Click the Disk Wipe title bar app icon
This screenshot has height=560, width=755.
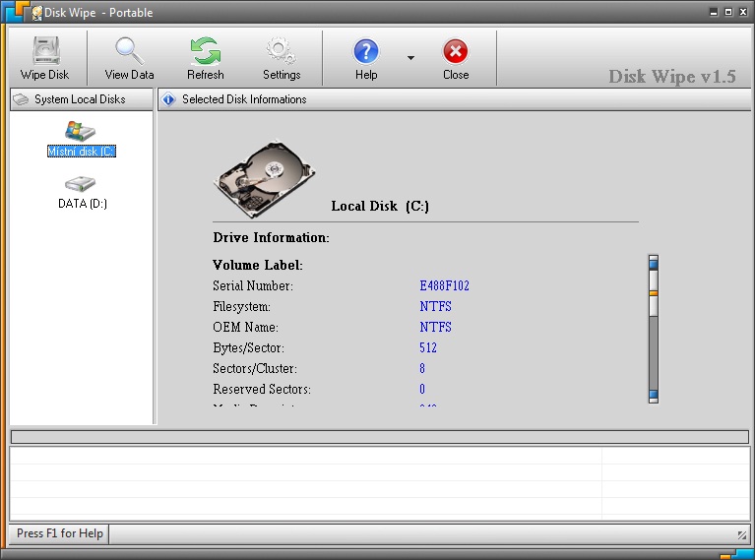(x=36, y=13)
